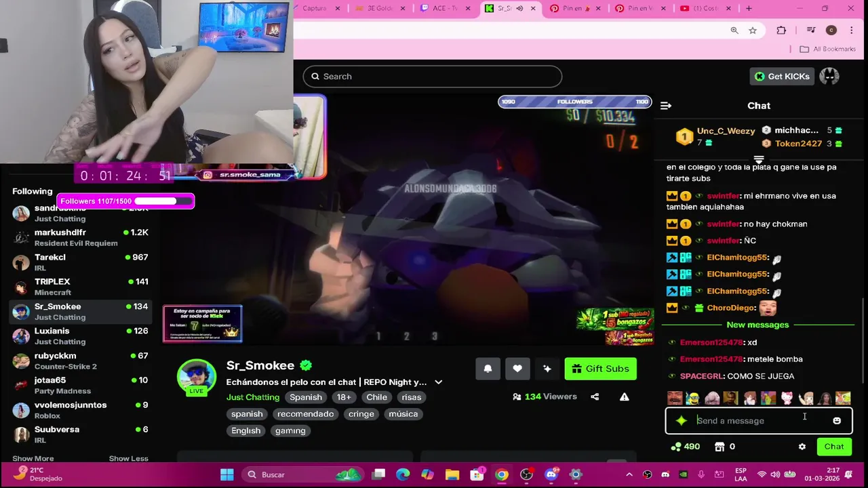Click the green points icon showing 490
This screenshot has height=488, width=868.
tap(676, 447)
